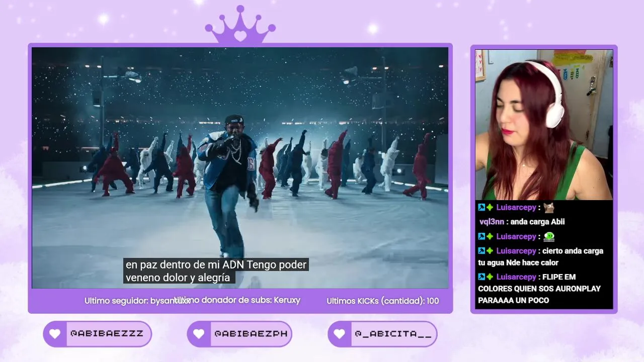The height and width of the screenshot is (362, 644).
Task: Click green star badge on 'FLIPE EM' message
Action: click(490, 277)
